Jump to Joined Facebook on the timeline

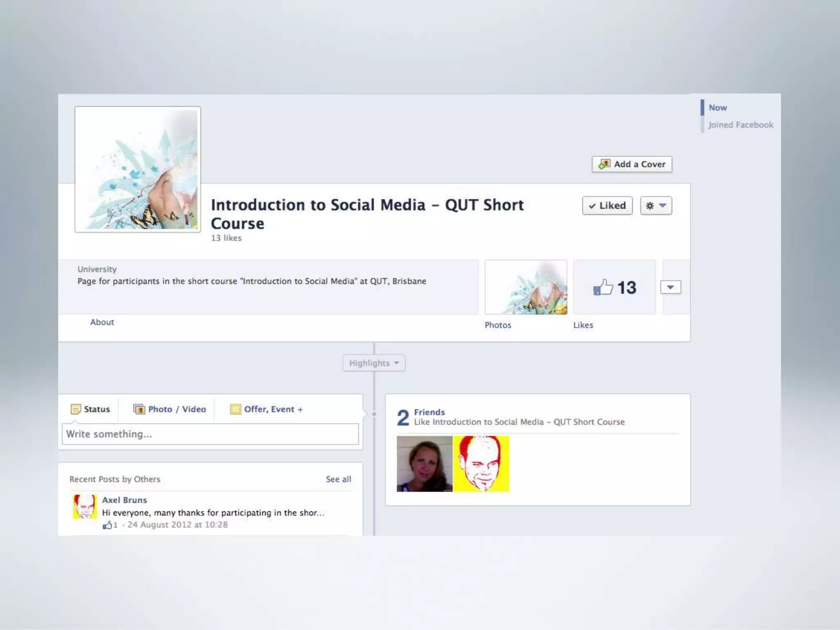740,125
